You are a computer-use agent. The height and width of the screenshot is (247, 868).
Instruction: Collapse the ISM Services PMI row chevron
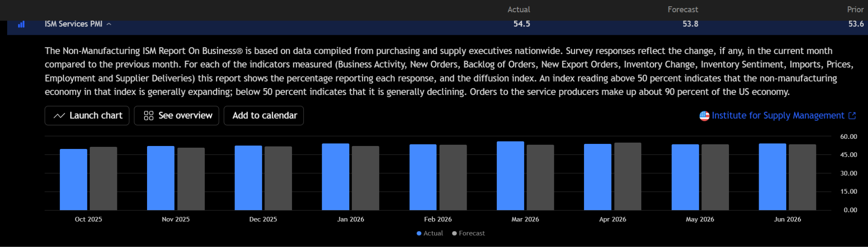point(109,24)
